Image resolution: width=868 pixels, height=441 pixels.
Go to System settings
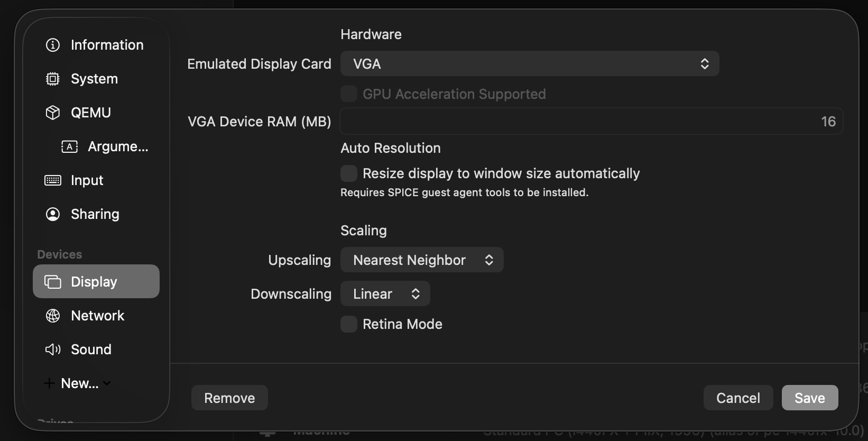coord(96,79)
